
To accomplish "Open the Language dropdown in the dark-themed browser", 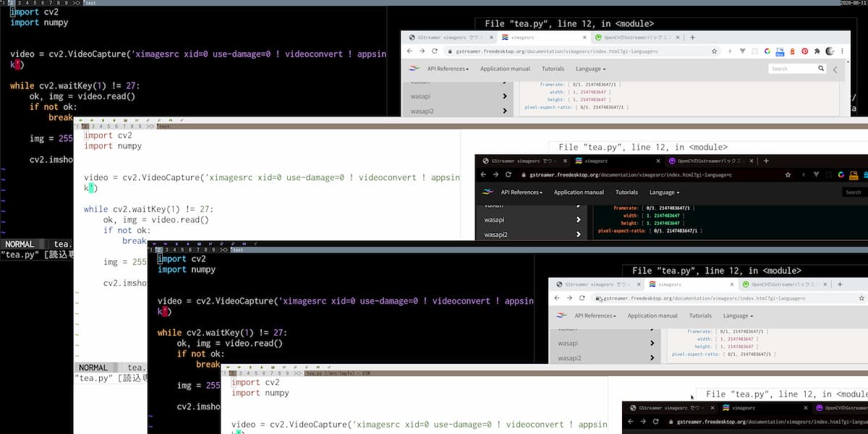I will pos(664,192).
